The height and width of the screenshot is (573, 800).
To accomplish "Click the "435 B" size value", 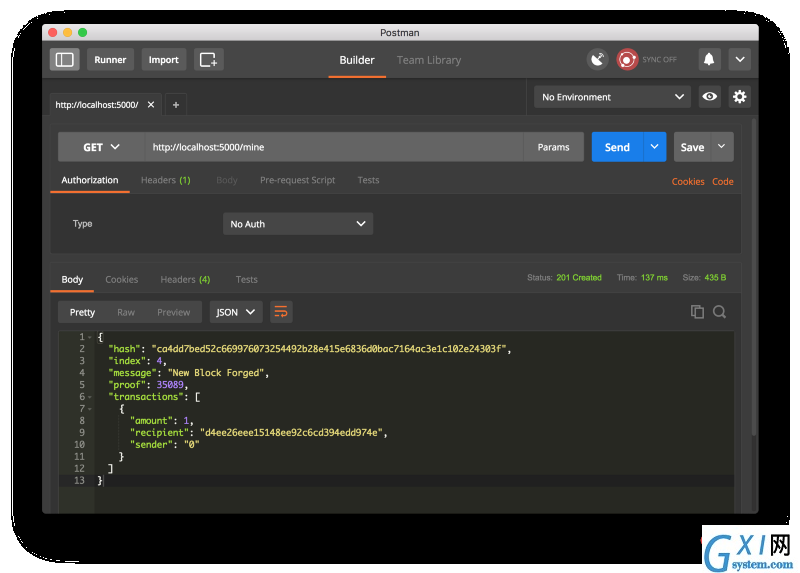I will pyautogui.click(x=715, y=278).
